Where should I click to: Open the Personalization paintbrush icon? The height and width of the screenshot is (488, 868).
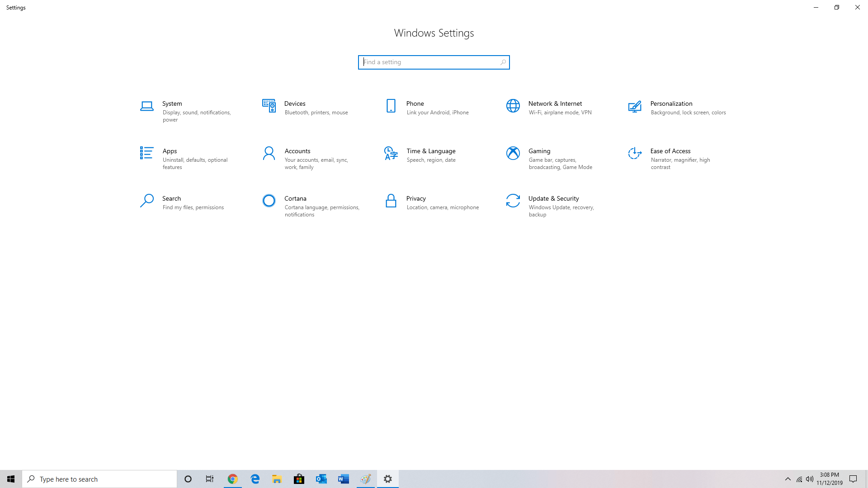[x=635, y=106]
